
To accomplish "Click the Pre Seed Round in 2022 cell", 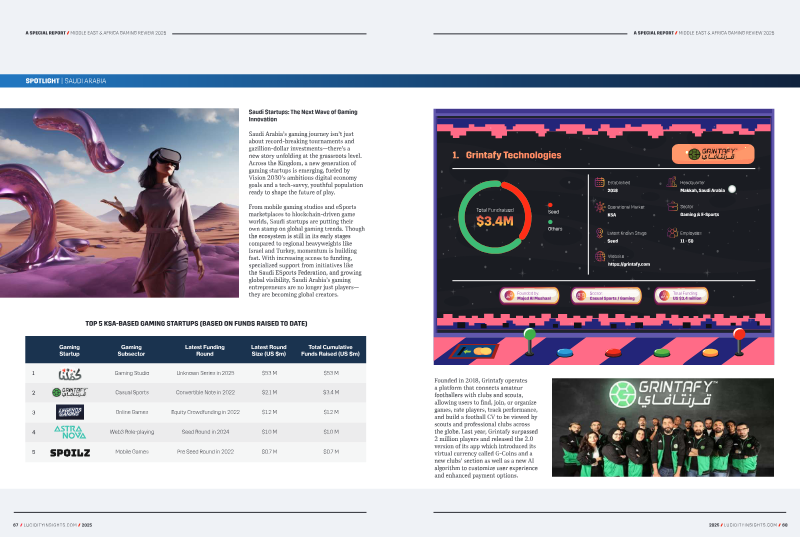I will 205,452.
